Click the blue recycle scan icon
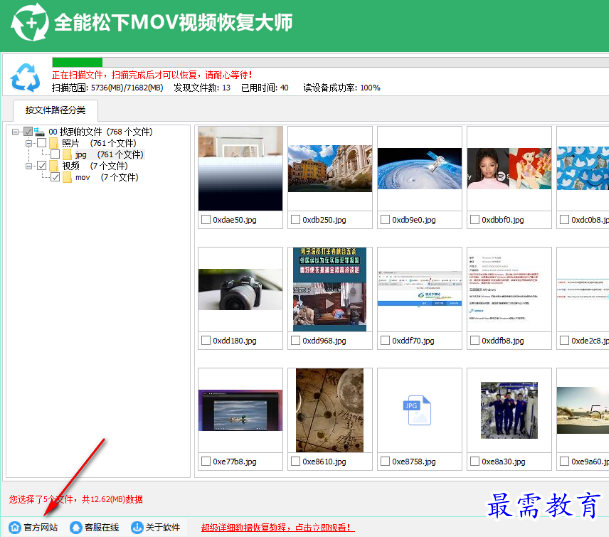 (x=25, y=77)
